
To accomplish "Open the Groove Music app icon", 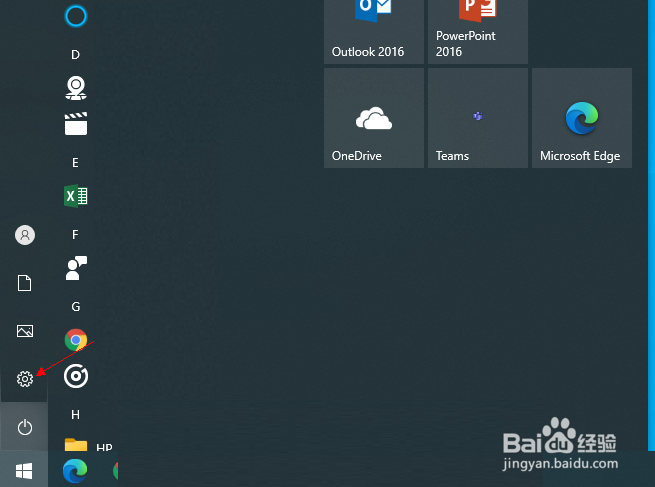I will (x=76, y=376).
